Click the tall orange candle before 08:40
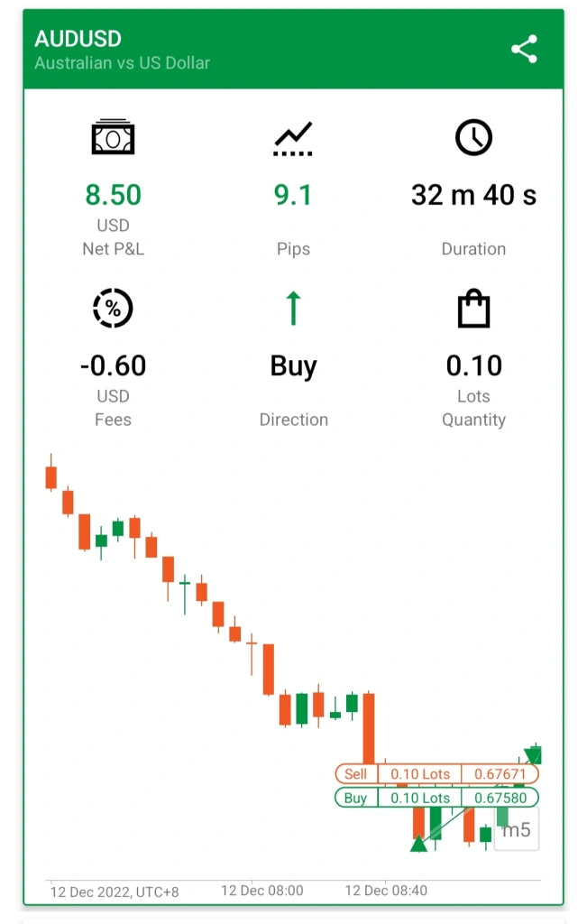Viewport: 587px width, 924px height. tap(369, 728)
